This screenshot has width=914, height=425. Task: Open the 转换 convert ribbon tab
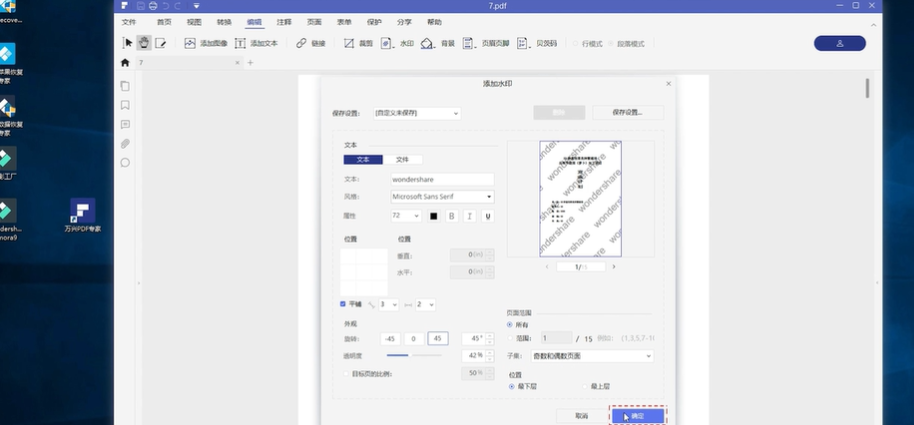click(224, 22)
